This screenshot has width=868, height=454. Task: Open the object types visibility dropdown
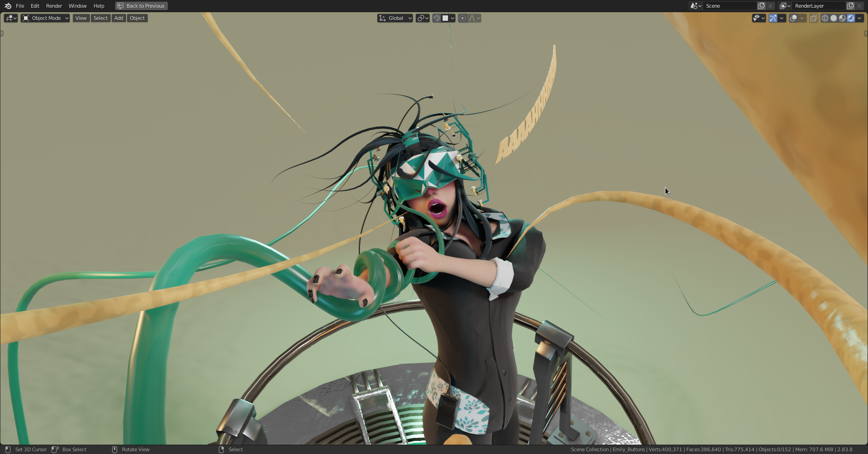pyautogui.click(x=759, y=18)
